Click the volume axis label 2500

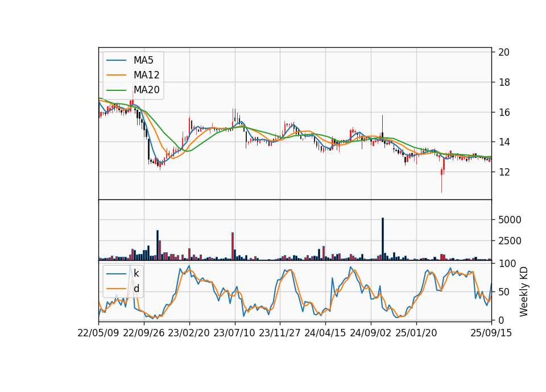(x=510, y=241)
